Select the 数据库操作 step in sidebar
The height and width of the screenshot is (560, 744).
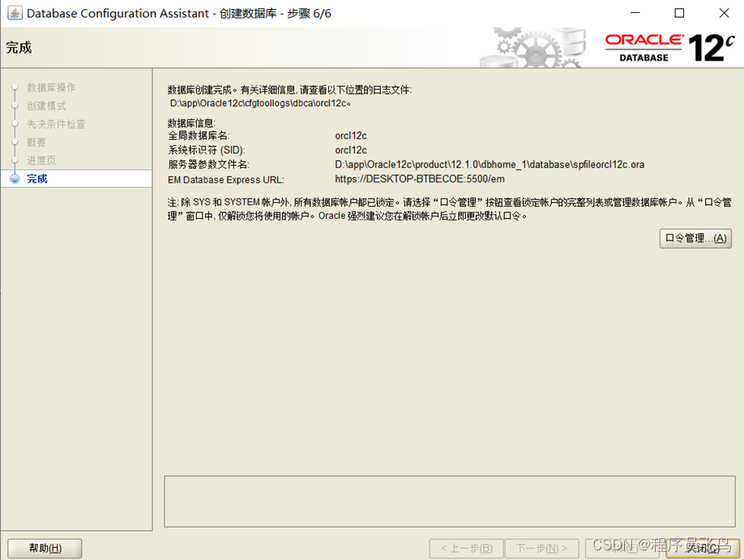(51, 88)
